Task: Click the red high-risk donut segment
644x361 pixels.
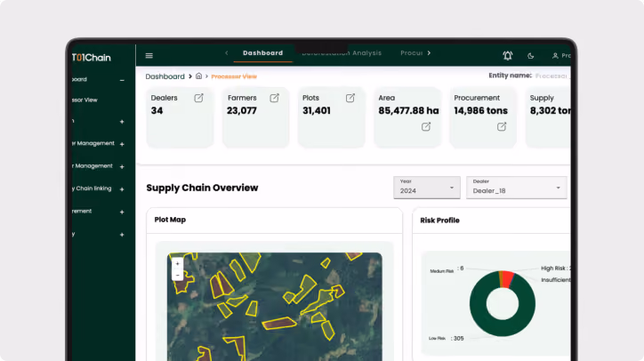Action: pyautogui.click(x=508, y=279)
